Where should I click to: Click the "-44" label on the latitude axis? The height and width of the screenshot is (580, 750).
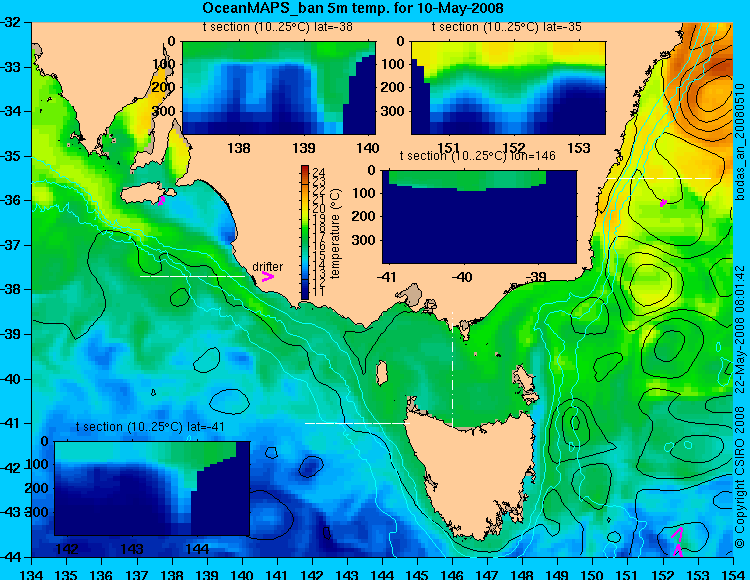pos(10,557)
